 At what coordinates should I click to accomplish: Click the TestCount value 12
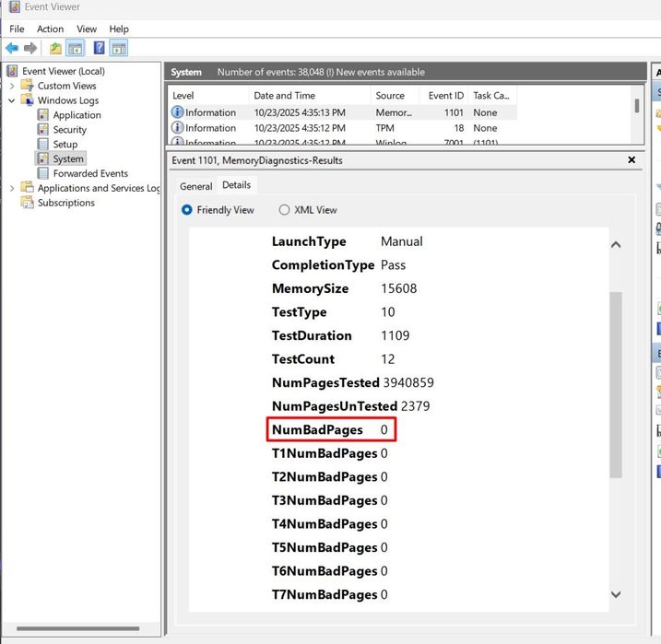click(x=388, y=359)
